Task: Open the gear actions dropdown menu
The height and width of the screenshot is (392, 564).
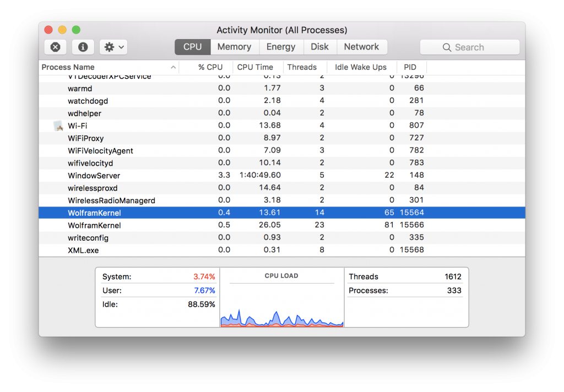Action: 113,47
